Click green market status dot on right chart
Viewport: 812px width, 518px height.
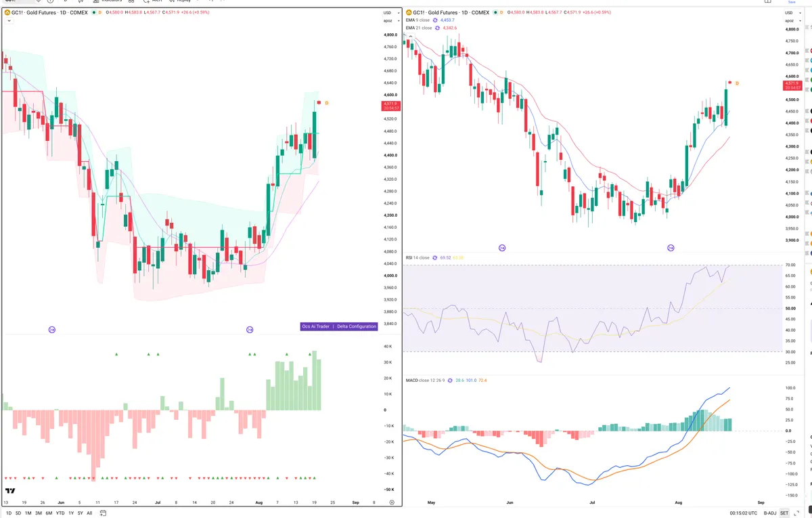496,13
